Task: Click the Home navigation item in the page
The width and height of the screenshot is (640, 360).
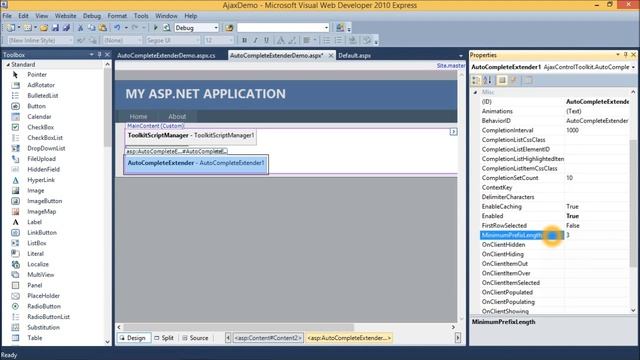Action: (138, 117)
